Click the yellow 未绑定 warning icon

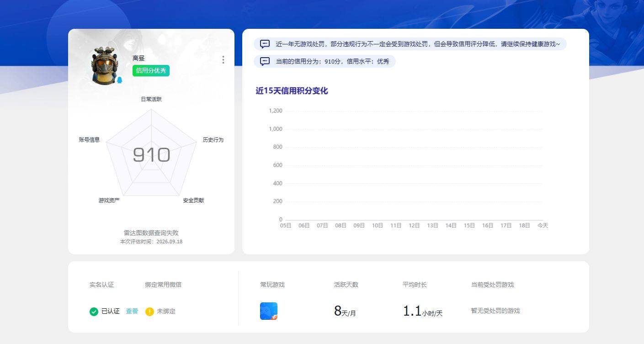pos(149,312)
